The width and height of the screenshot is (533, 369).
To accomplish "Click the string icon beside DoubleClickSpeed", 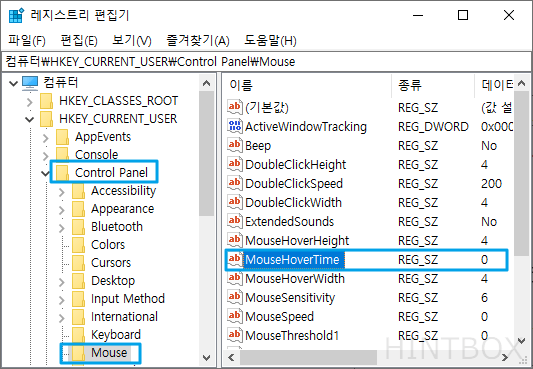I will [235, 183].
